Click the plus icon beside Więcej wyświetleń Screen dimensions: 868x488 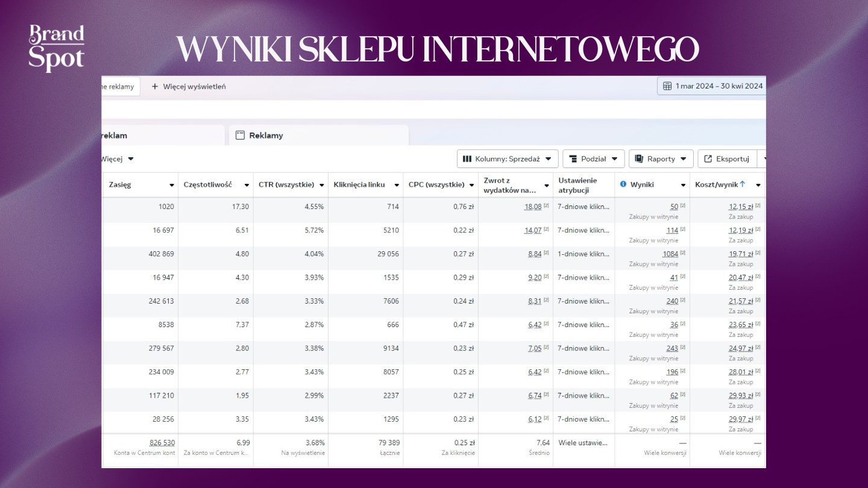[x=155, y=87]
